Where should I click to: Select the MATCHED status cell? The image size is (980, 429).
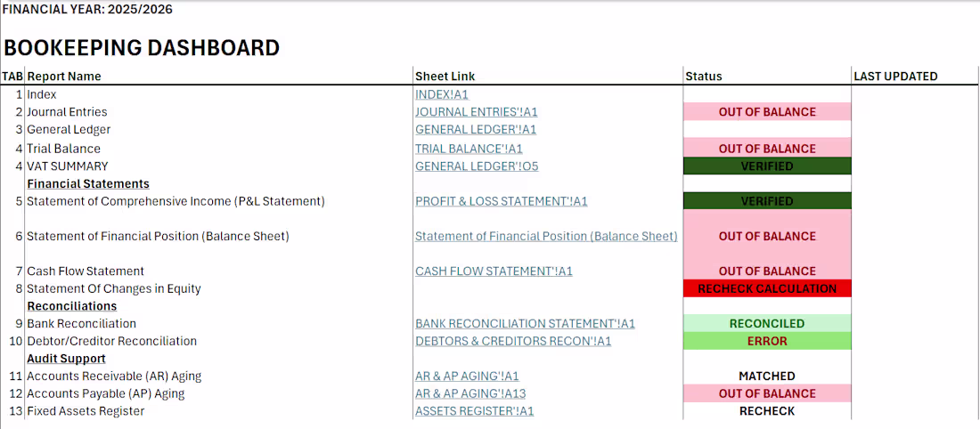[x=767, y=376]
